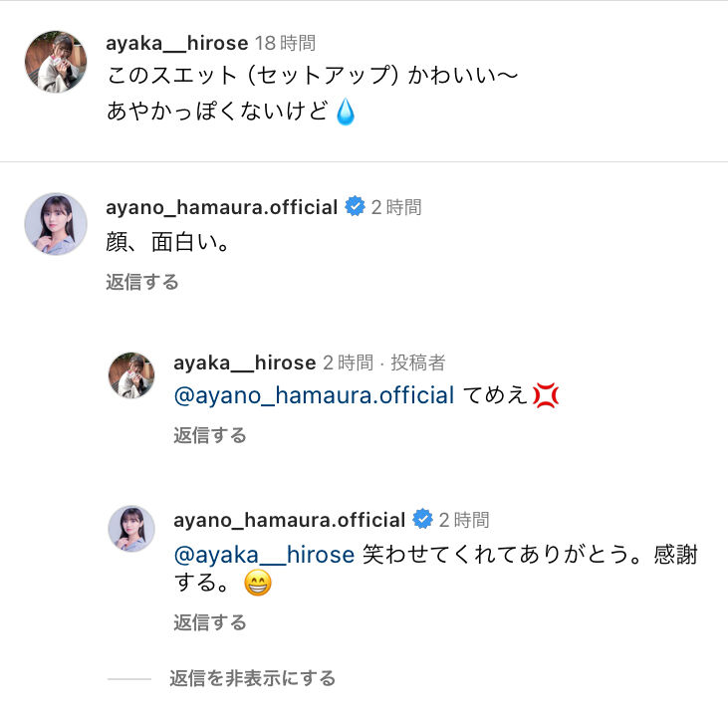Click the water droplet emoji in caption
The image size is (728, 718).
[345, 112]
